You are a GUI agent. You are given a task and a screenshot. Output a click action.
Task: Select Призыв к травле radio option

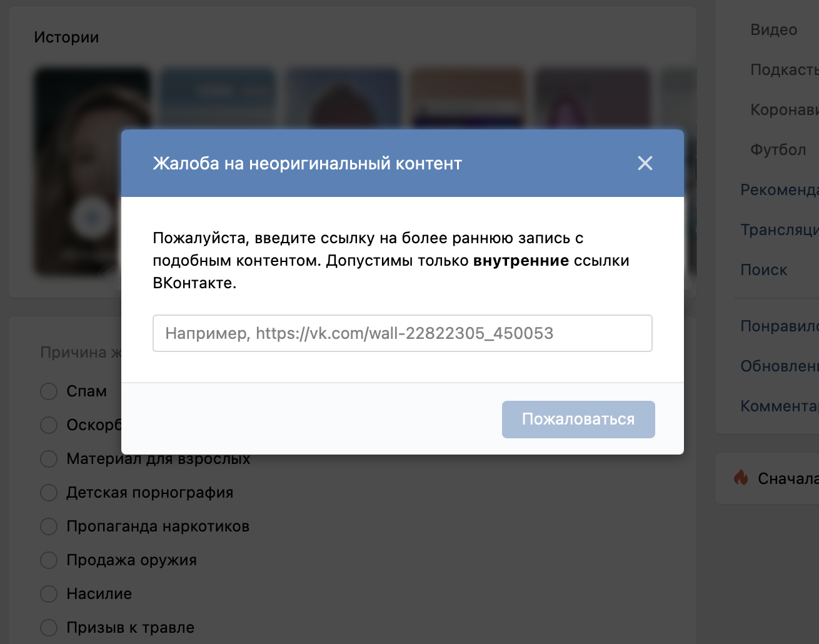click(49, 628)
